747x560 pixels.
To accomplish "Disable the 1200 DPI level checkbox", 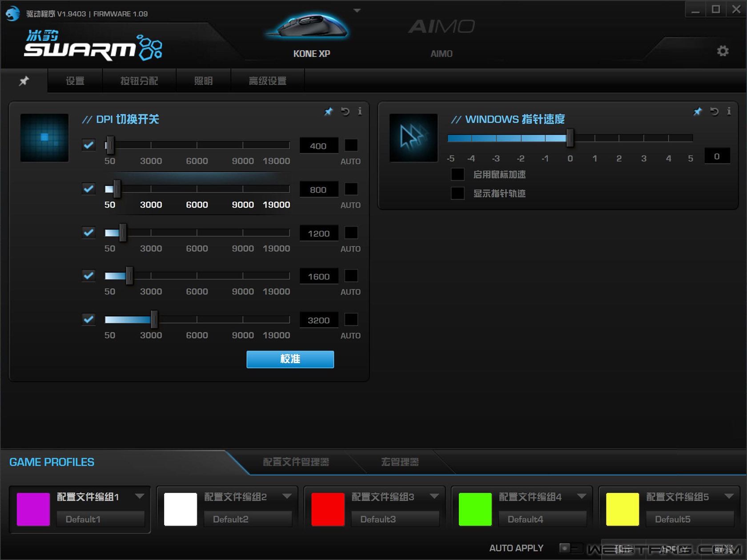I will click(x=88, y=232).
